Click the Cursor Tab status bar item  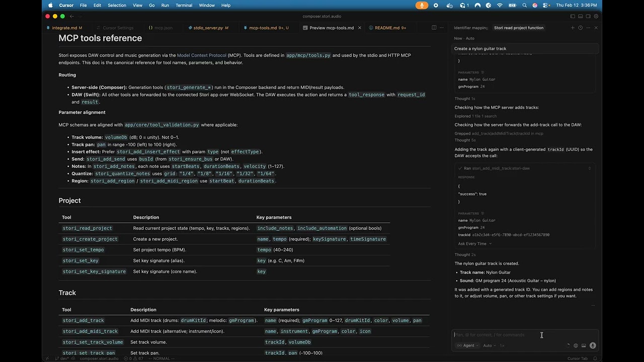(x=577, y=358)
